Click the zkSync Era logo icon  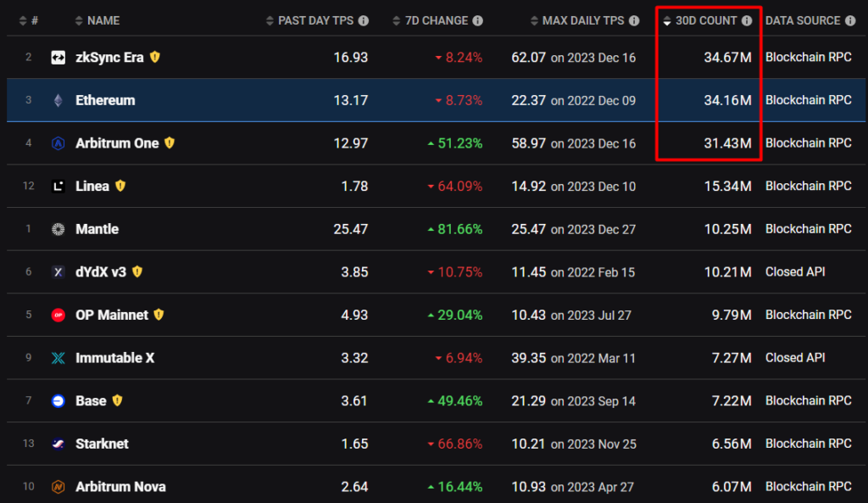click(58, 58)
